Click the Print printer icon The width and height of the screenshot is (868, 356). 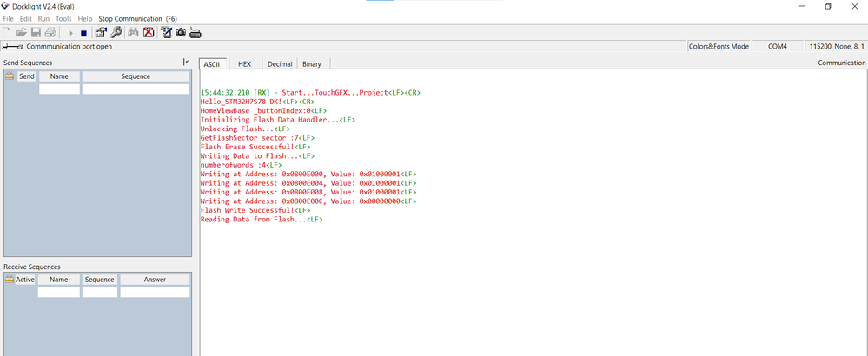pos(50,33)
